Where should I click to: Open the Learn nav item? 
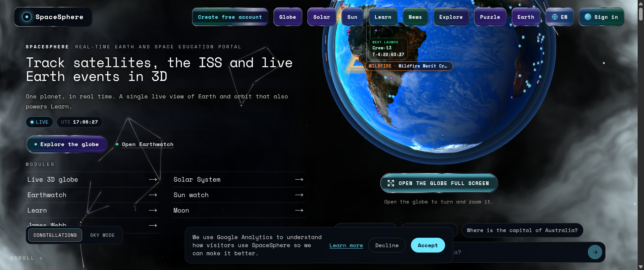click(383, 17)
